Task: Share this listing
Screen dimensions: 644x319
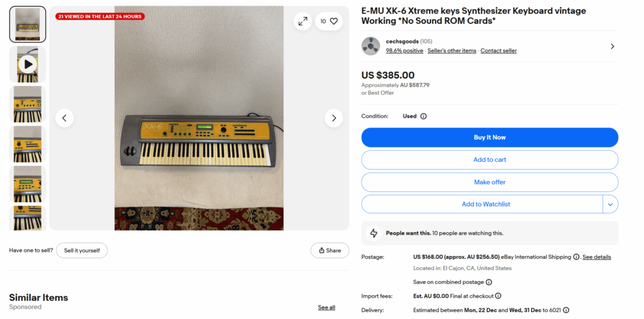Action: pos(330,251)
